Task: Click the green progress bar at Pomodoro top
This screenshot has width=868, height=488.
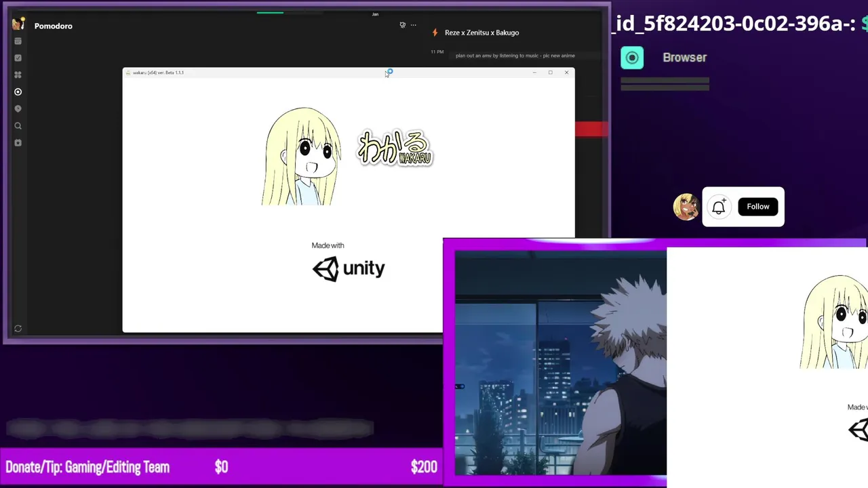Action: click(x=270, y=12)
